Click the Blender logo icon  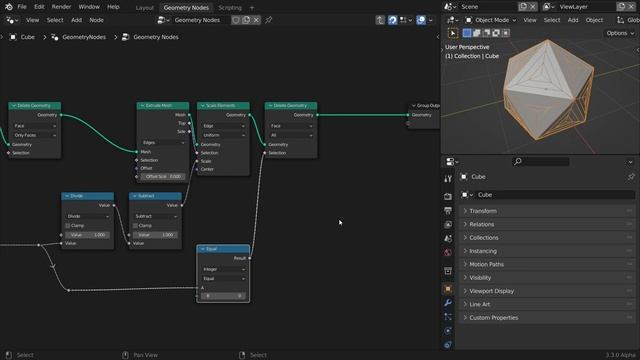[x=9, y=7]
